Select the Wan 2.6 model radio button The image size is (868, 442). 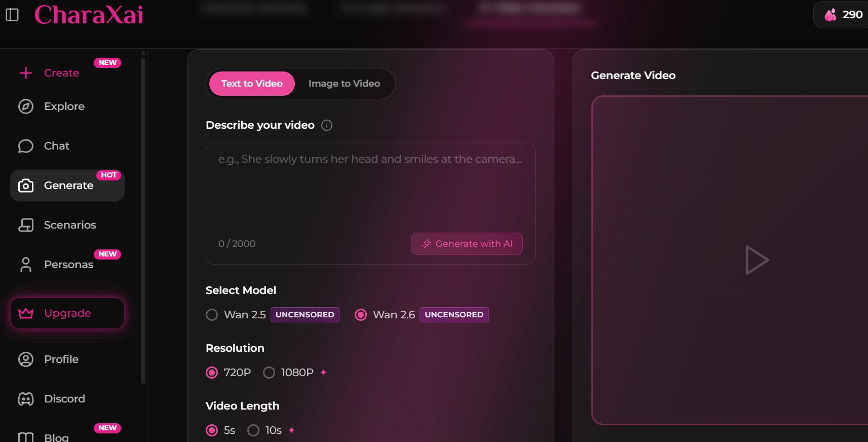(x=361, y=315)
